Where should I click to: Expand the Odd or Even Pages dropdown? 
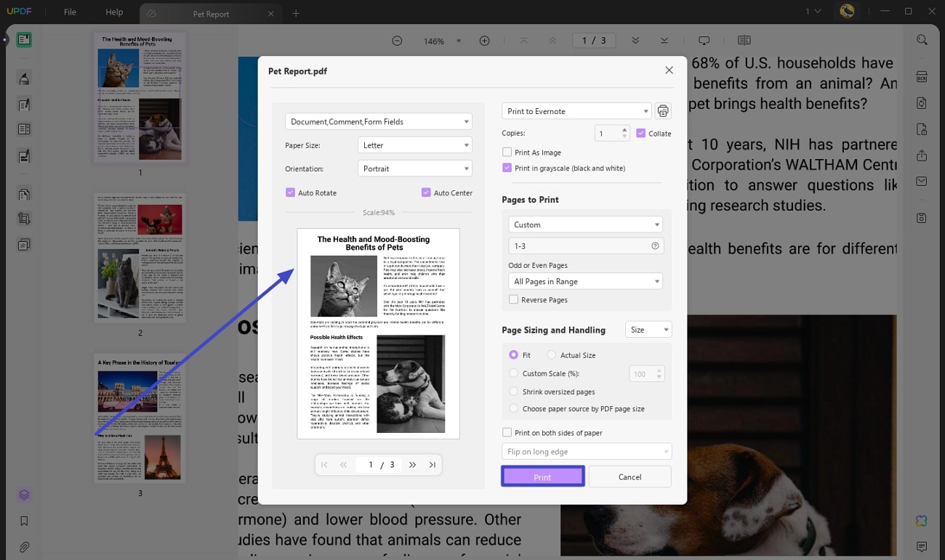point(585,281)
